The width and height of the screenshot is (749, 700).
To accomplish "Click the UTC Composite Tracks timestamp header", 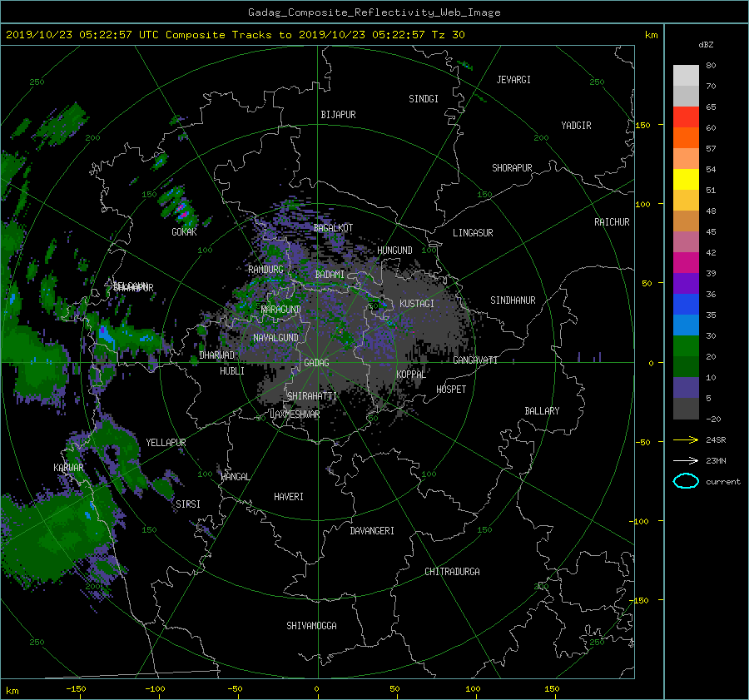I will click(235, 35).
